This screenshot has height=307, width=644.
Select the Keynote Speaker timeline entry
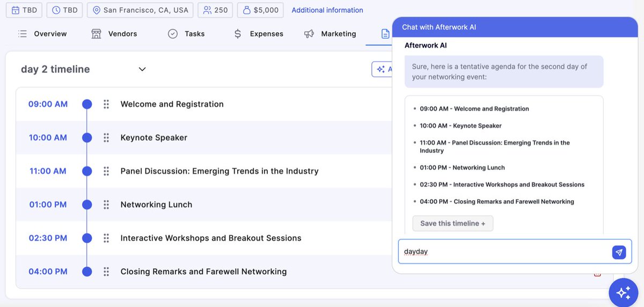click(x=154, y=137)
